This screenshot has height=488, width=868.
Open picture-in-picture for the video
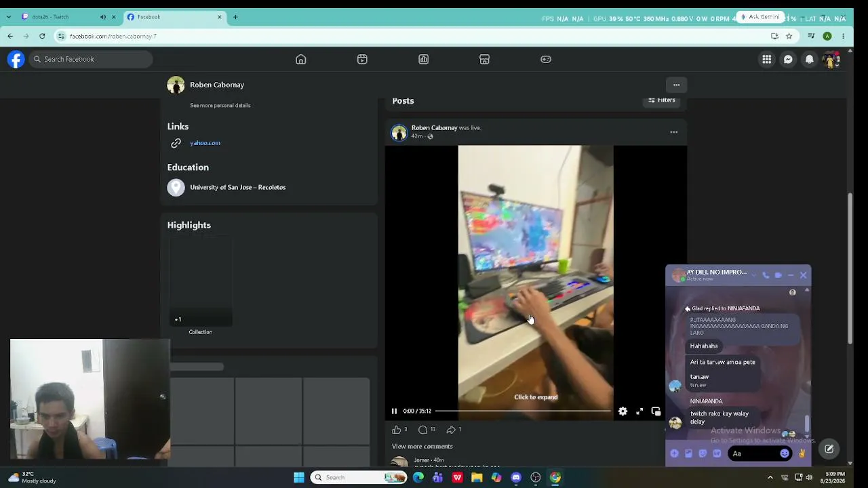pos(656,411)
